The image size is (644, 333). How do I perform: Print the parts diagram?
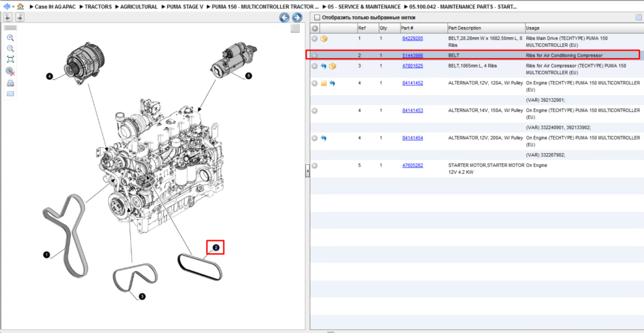pos(11,83)
